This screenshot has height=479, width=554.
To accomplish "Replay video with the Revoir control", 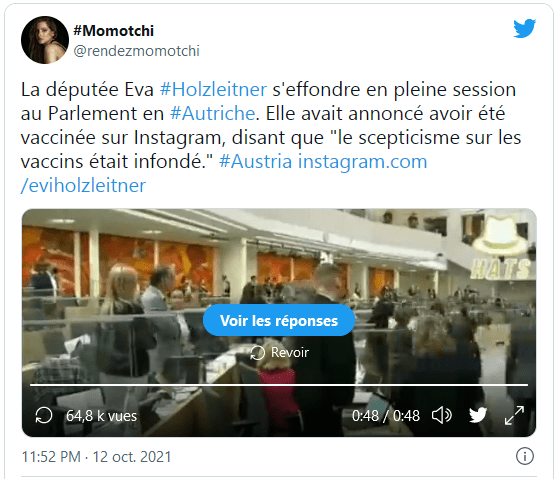I will pyautogui.click(x=279, y=353).
